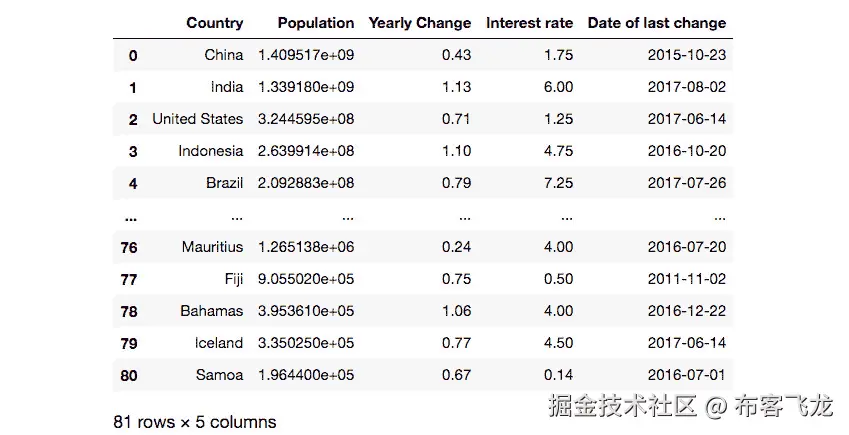The height and width of the screenshot is (435, 849).
Task: Select the Samoa country cell
Action: [219, 375]
